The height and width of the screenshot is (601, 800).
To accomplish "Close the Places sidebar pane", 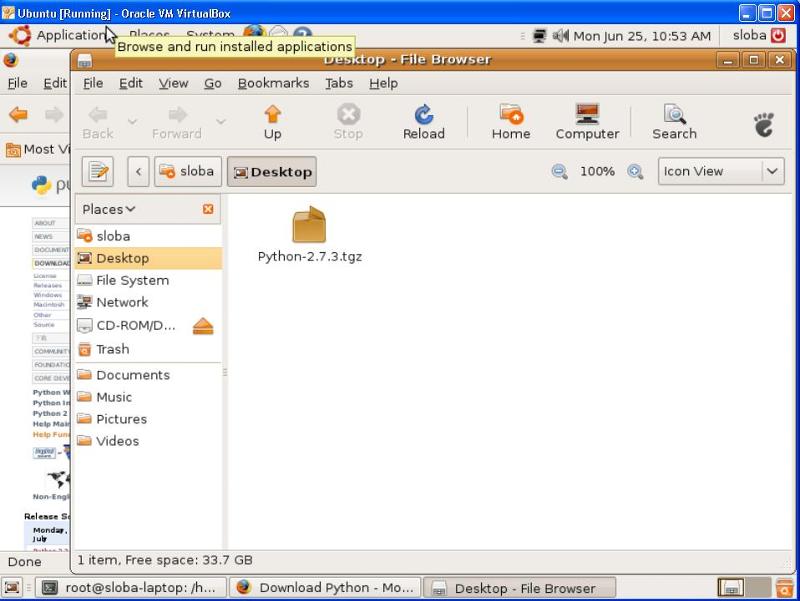I will point(208,209).
